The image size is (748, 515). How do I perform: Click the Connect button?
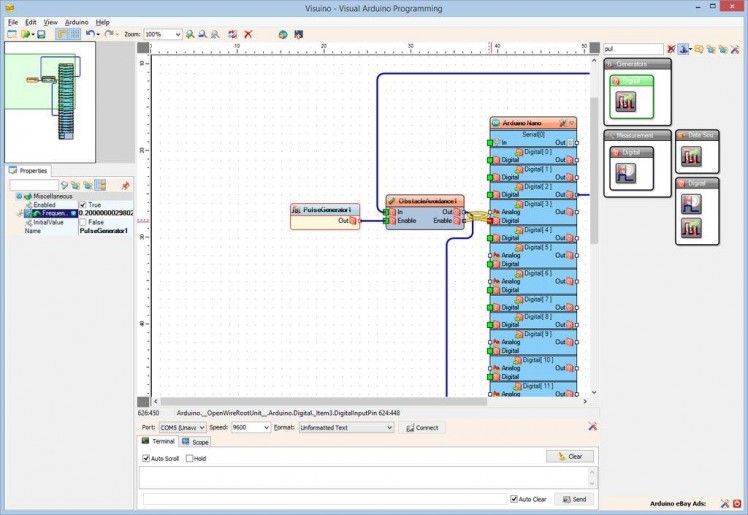(x=421, y=427)
